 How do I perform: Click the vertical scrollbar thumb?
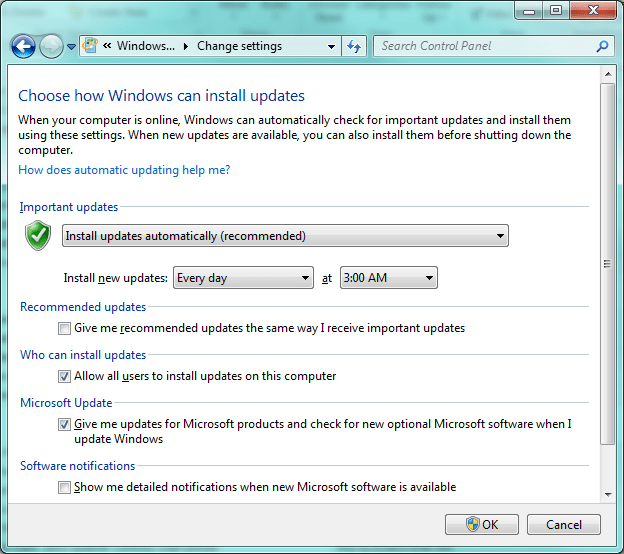pos(608,263)
